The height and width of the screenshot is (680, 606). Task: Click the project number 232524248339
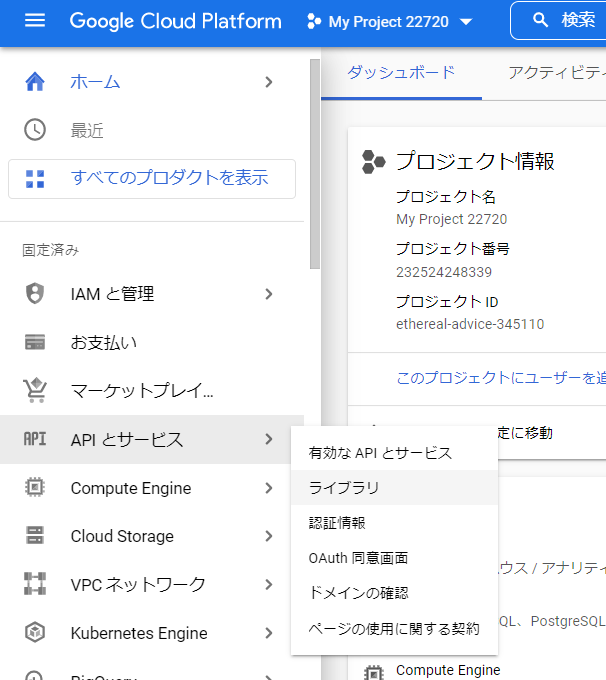444,272
